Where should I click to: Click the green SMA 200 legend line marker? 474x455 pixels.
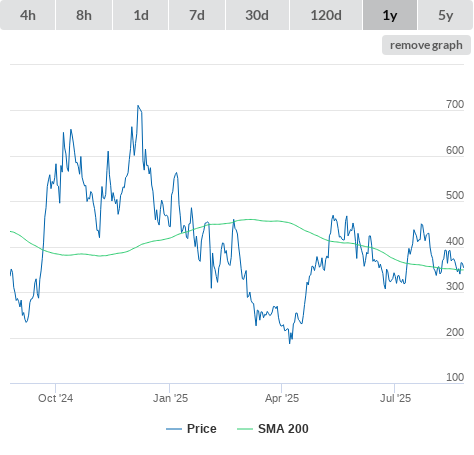[x=245, y=429]
